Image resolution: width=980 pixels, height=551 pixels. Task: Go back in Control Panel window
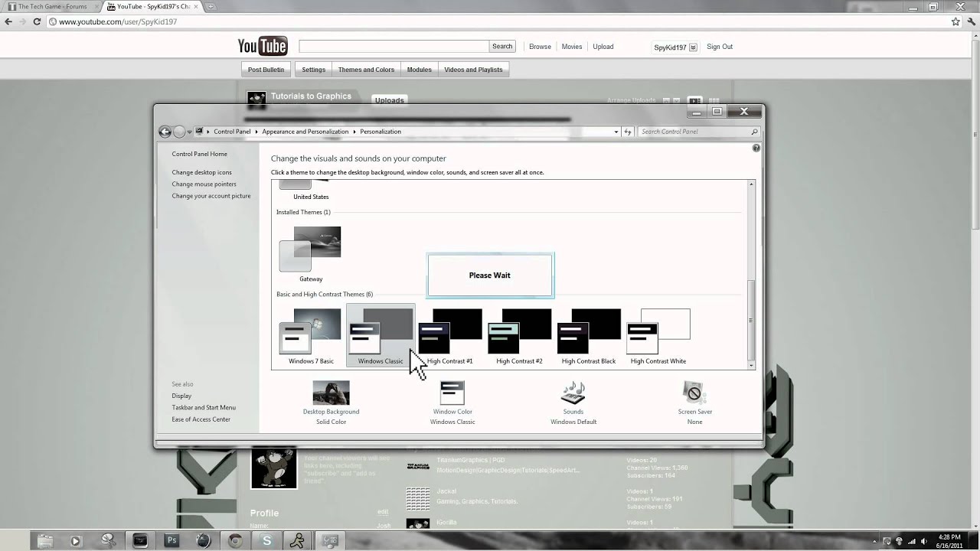165,132
